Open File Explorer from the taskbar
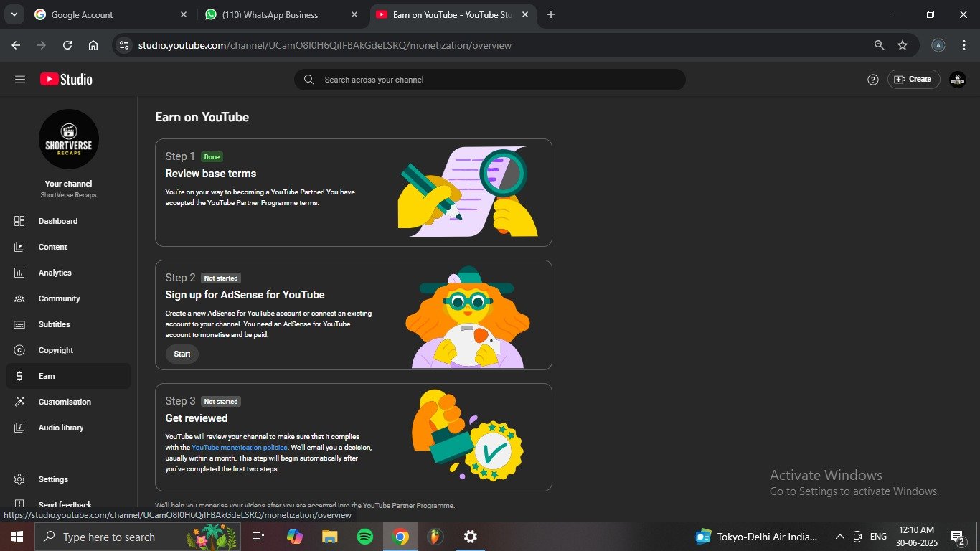980x551 pixels. [x=329, y=537]
